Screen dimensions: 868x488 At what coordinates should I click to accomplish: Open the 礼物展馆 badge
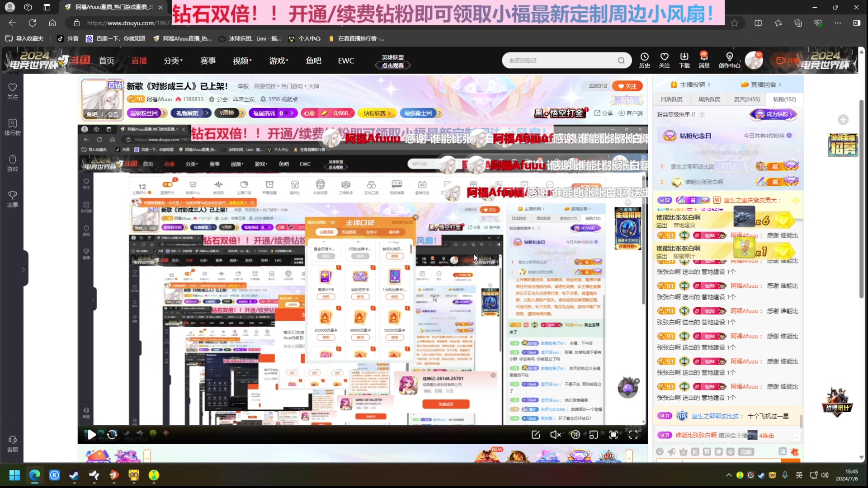(x=191, y=113)
